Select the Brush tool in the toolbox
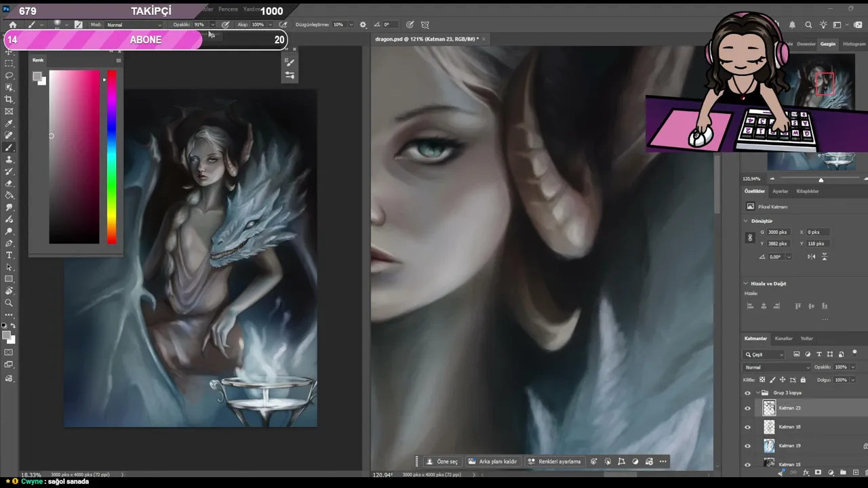This screenshot has height=488, width=868. coord(9,148)
